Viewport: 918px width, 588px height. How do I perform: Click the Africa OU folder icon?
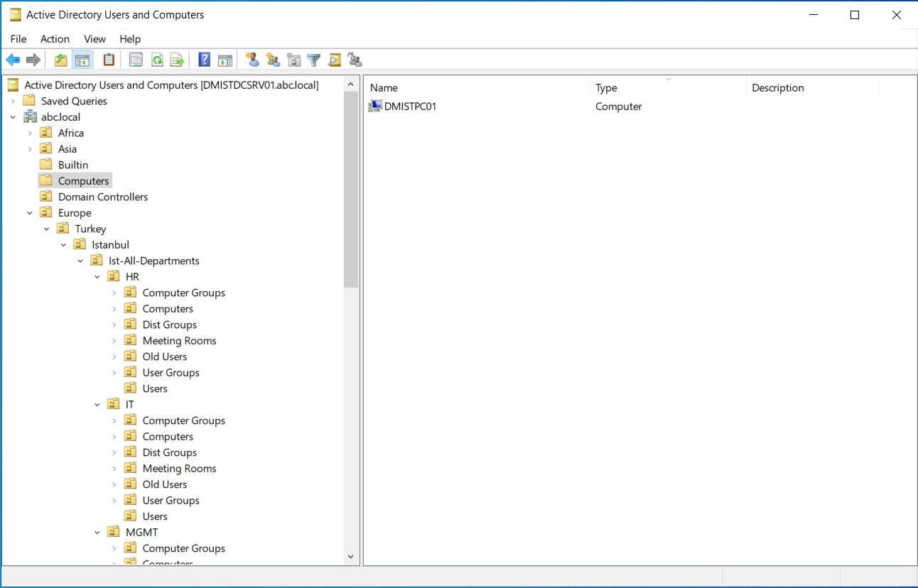(46, 133)
